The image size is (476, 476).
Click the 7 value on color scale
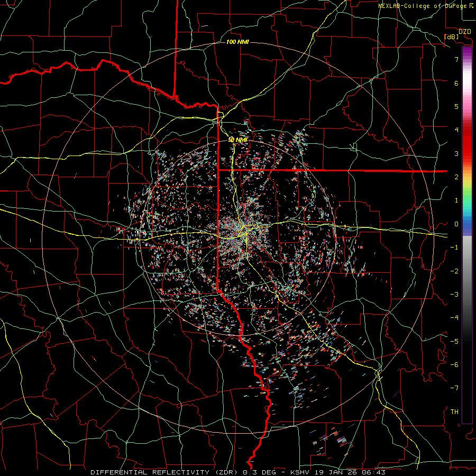[x=456, y=60]
